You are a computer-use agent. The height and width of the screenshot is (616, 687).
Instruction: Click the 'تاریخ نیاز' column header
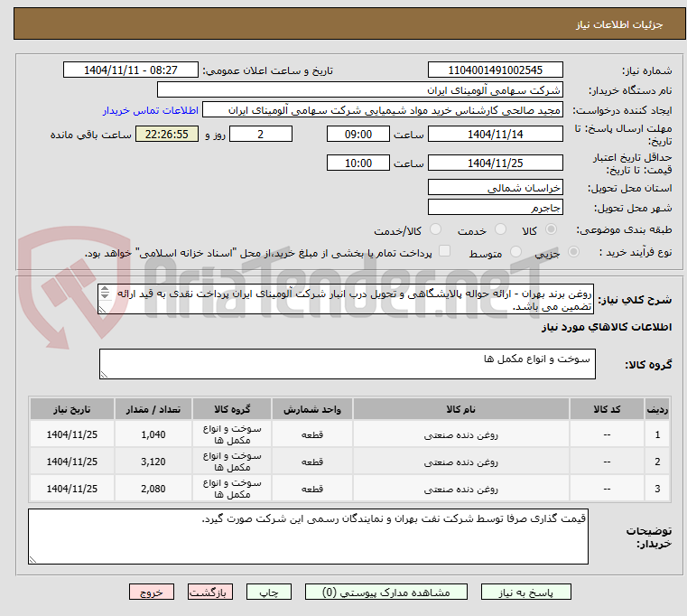pyautogui.click(x=72, y=409)
